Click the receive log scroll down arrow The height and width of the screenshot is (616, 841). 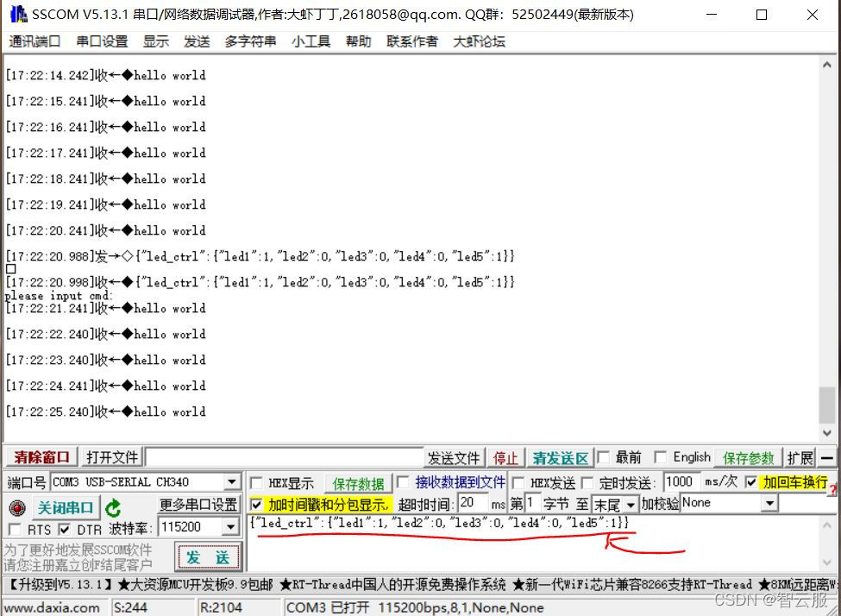[x=826, y=432]
